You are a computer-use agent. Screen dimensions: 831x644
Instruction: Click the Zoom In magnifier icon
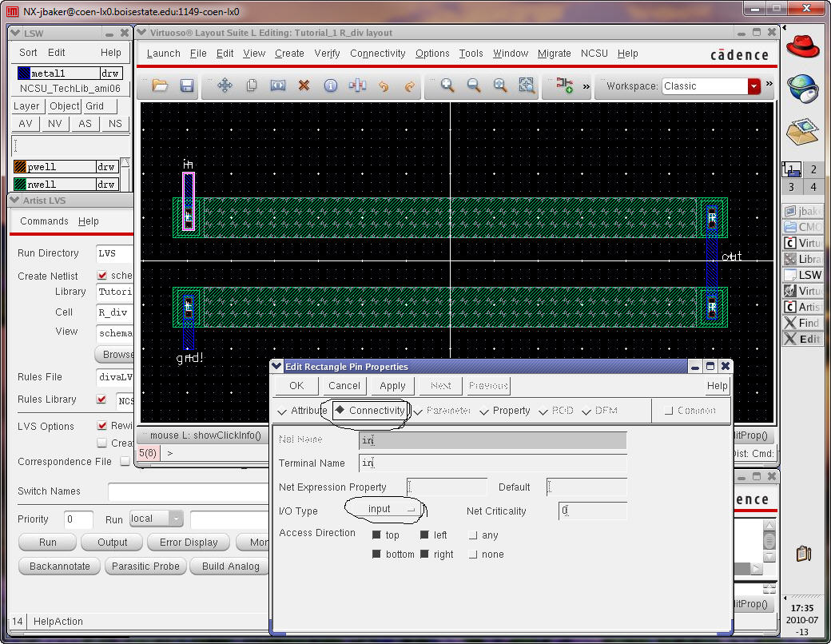tap(447, 85)
